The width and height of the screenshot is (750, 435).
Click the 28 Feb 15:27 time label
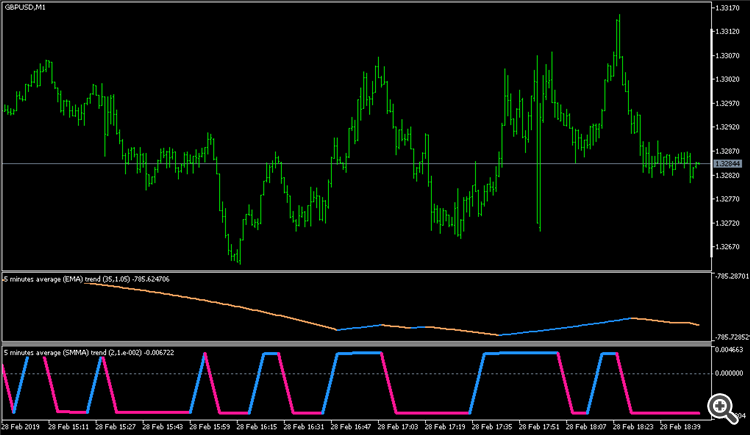pos(115,426)
